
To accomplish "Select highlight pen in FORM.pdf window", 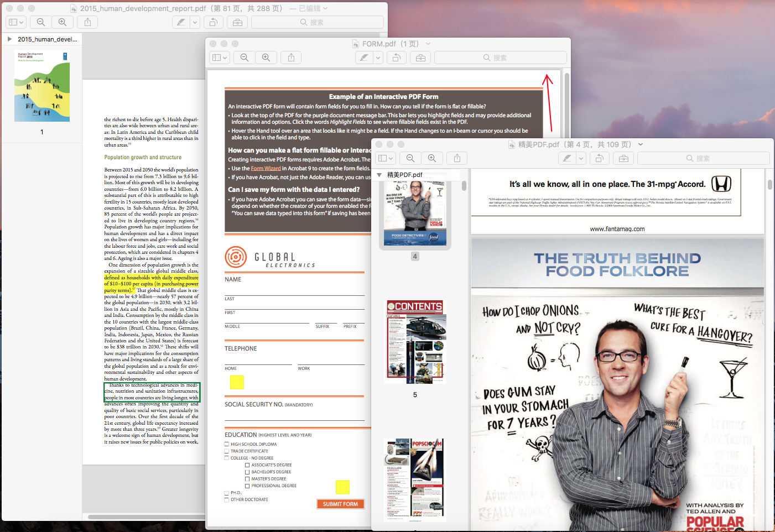I will pos(364,58).
